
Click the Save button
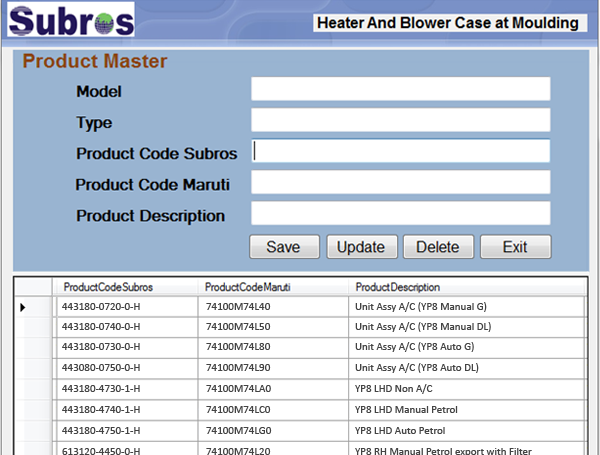coord(284,247)
